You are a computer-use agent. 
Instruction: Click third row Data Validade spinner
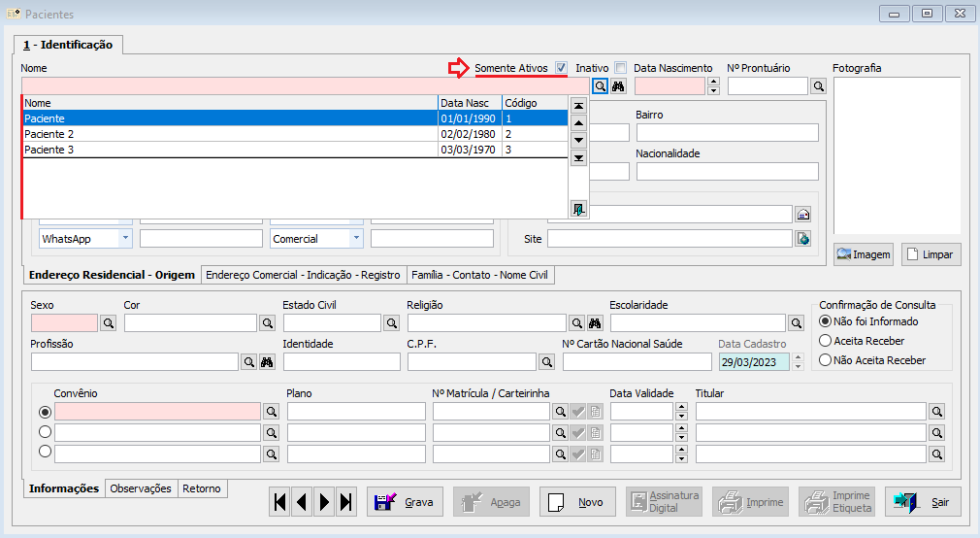tap(682, 454)
